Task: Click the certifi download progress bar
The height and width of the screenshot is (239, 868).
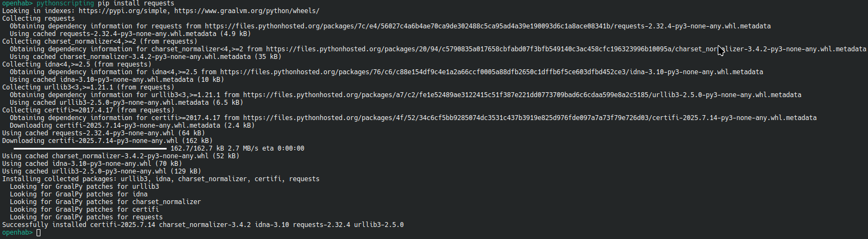Action: pyautogui.click(x=90, y=148)
